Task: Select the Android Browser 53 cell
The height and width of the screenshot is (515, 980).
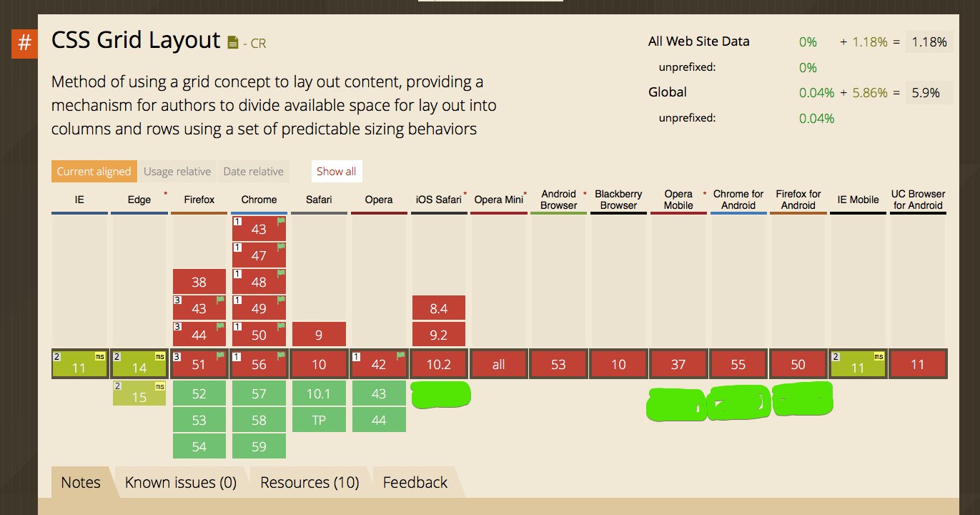Action: (x=559, y=364)
